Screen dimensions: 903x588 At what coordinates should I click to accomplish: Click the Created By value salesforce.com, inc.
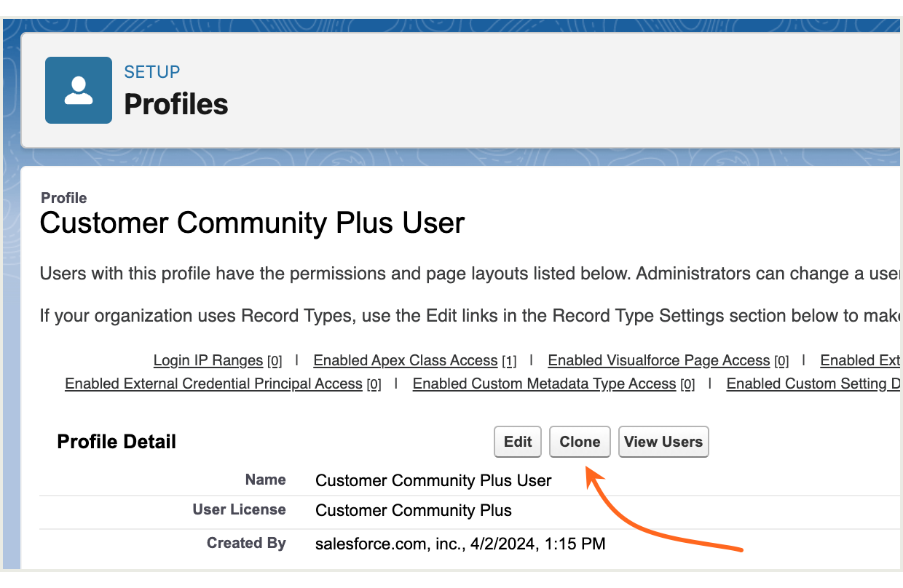pyautogui.click(x=460, y=544)
